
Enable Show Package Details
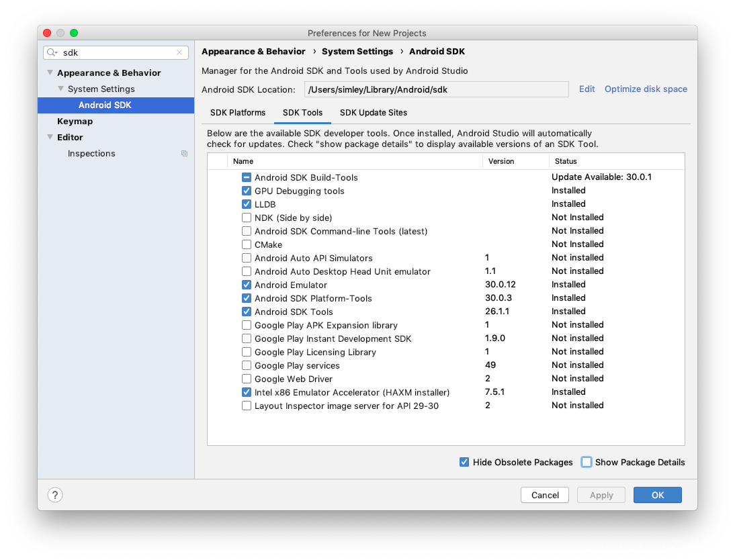click(587, 462)
